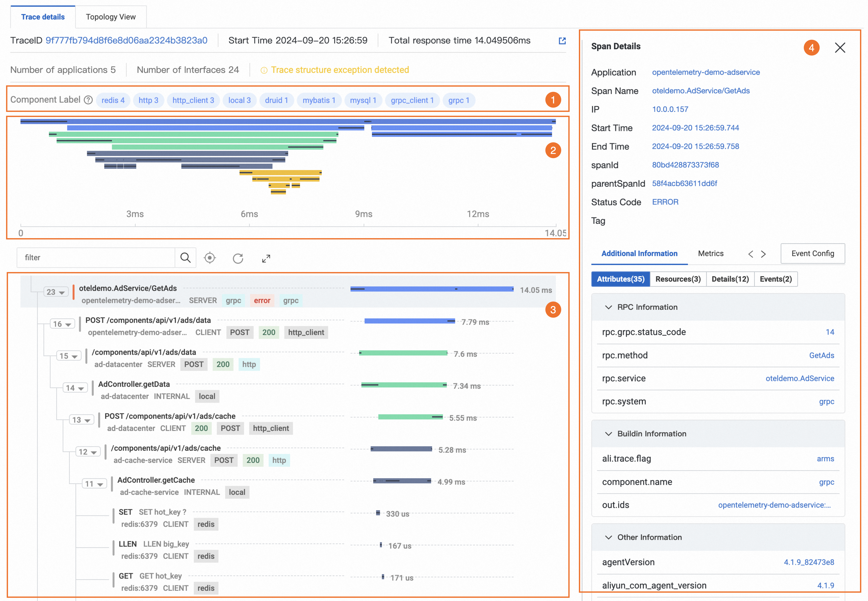Go to next tab with right arrow

[763, 254]
